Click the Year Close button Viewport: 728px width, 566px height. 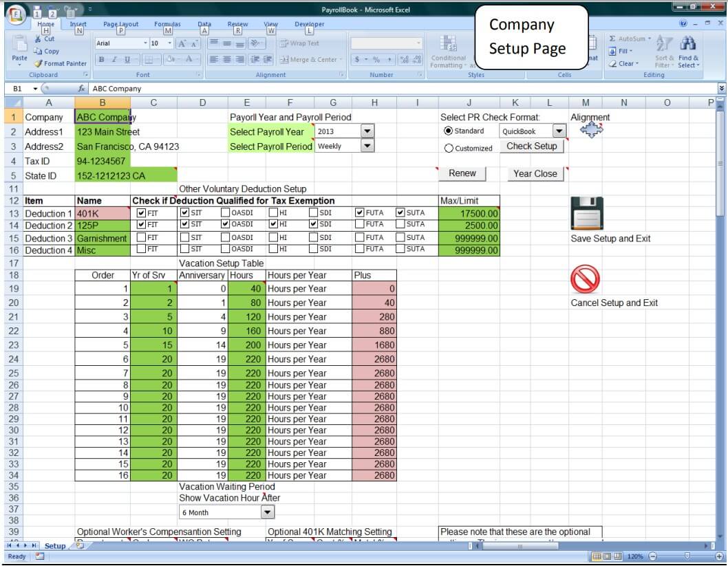pos(535,173)
